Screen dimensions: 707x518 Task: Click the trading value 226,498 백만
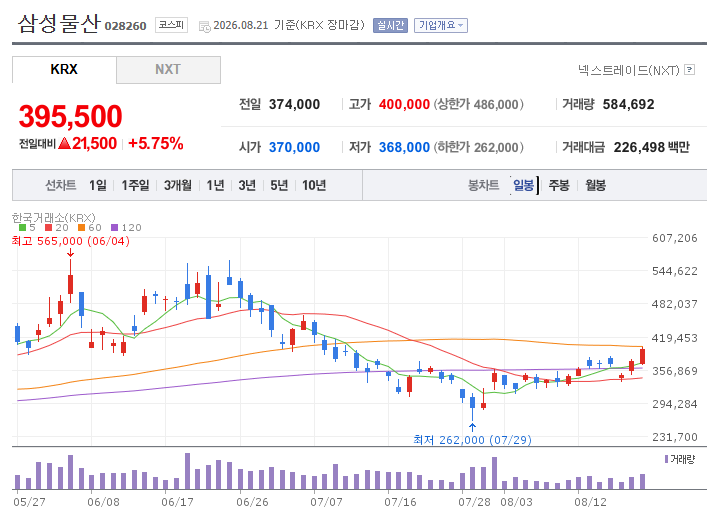(x=652, y=147)
